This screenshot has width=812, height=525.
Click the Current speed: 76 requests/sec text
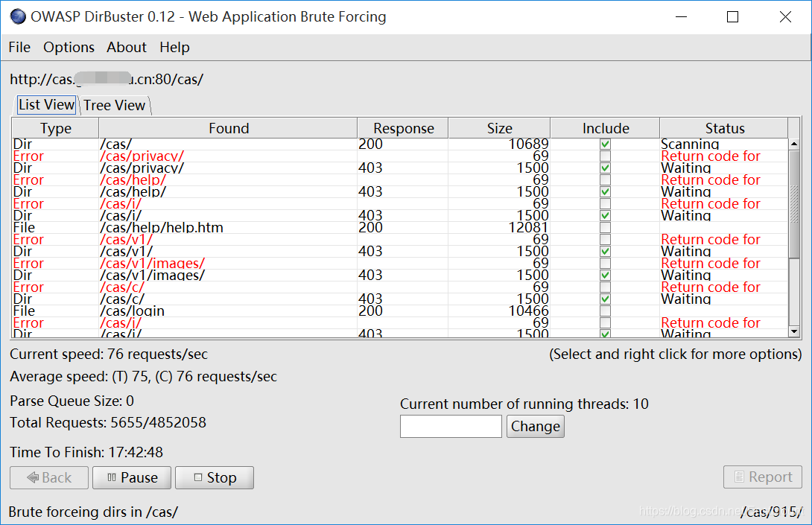(108, 354)
